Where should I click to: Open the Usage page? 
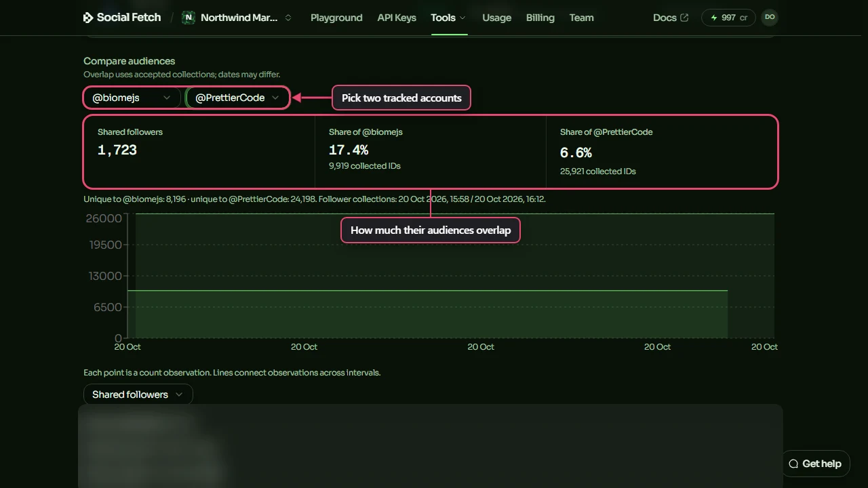pos(496,18)
